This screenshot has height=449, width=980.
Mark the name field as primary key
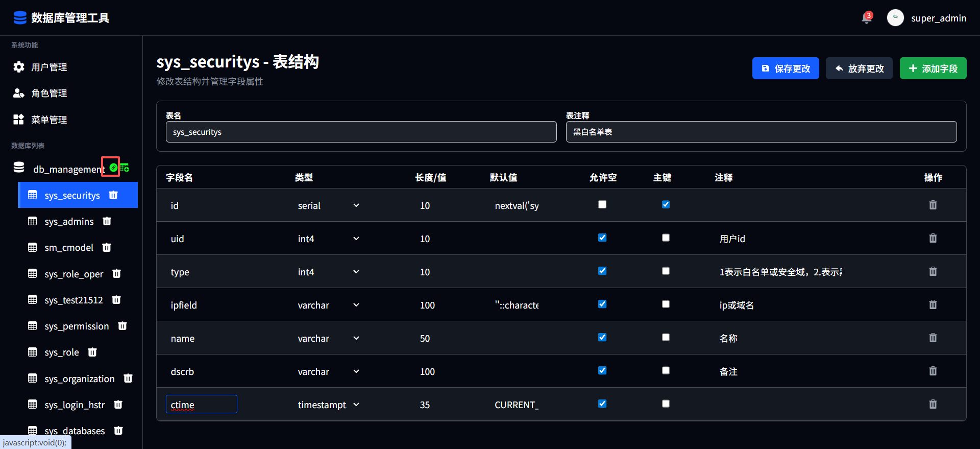[666, 338]
